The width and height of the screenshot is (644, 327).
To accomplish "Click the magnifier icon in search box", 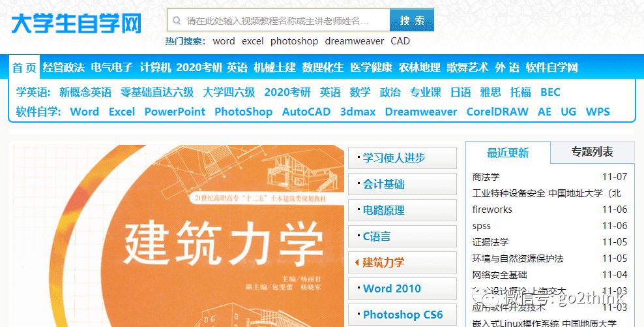I will coord(177,20).
